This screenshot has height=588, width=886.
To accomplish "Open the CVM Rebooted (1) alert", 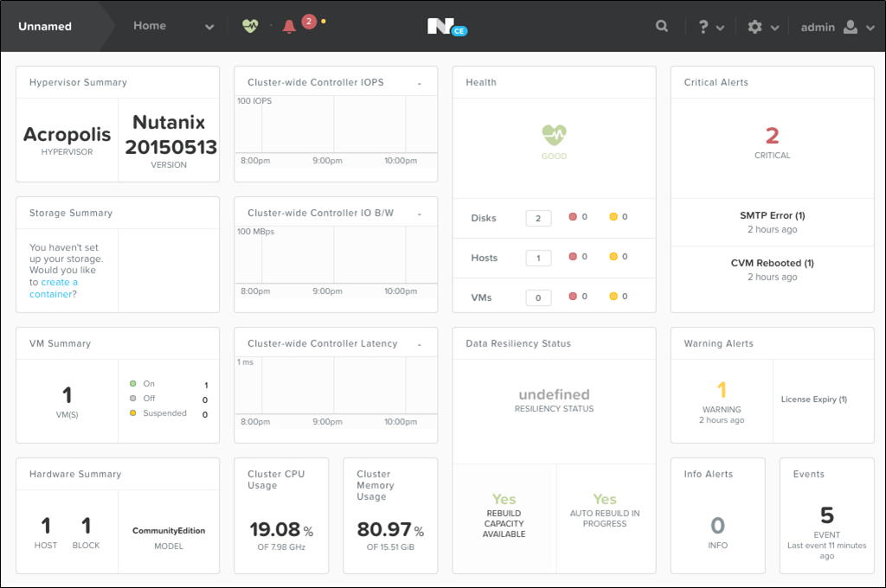I will (773, 263).
